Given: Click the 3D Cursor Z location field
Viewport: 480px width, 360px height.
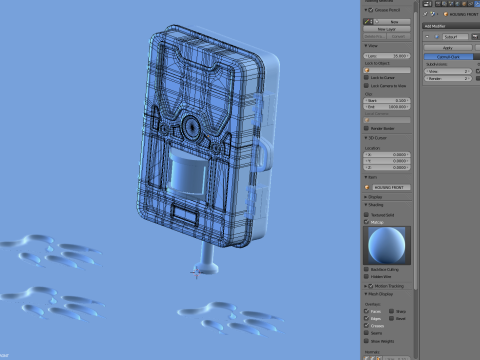Looking at the screenshot, I should (387, 168).
